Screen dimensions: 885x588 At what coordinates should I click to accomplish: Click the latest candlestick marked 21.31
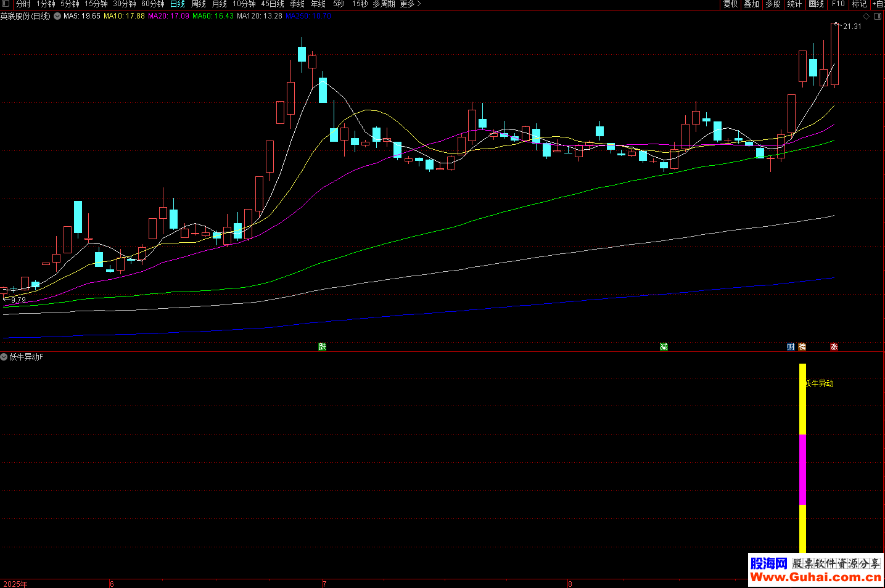(834, 54)
